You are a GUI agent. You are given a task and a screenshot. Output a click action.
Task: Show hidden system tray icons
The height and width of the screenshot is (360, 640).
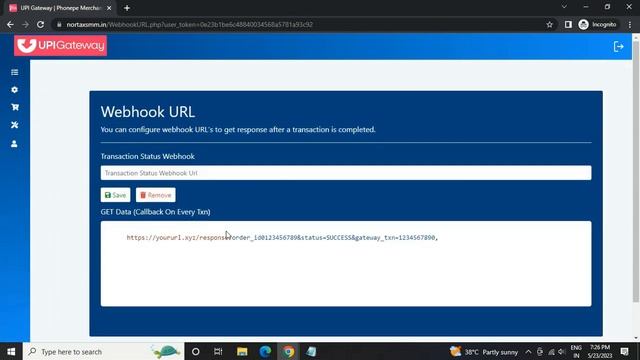(528, 351)
